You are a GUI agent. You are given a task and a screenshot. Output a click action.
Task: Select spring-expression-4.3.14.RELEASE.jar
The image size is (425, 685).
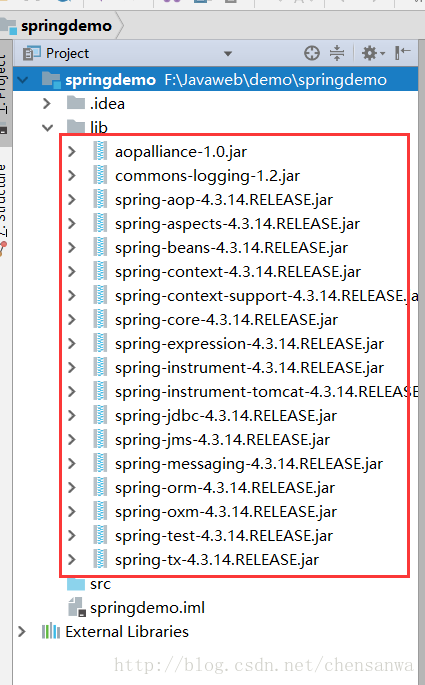pos(249,344)
